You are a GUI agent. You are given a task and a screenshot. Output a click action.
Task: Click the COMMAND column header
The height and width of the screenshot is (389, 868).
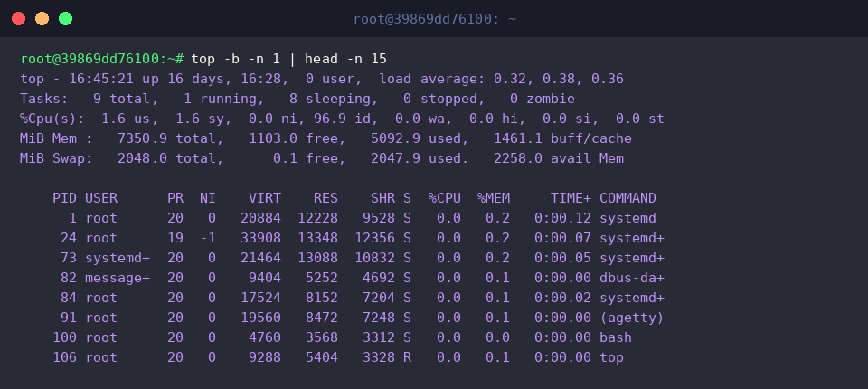click(627, 198)
